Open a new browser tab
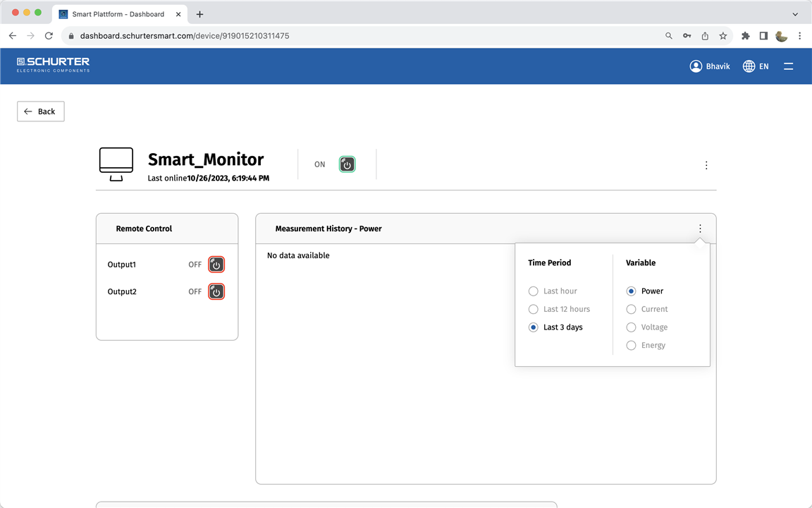 pos(200,14)
